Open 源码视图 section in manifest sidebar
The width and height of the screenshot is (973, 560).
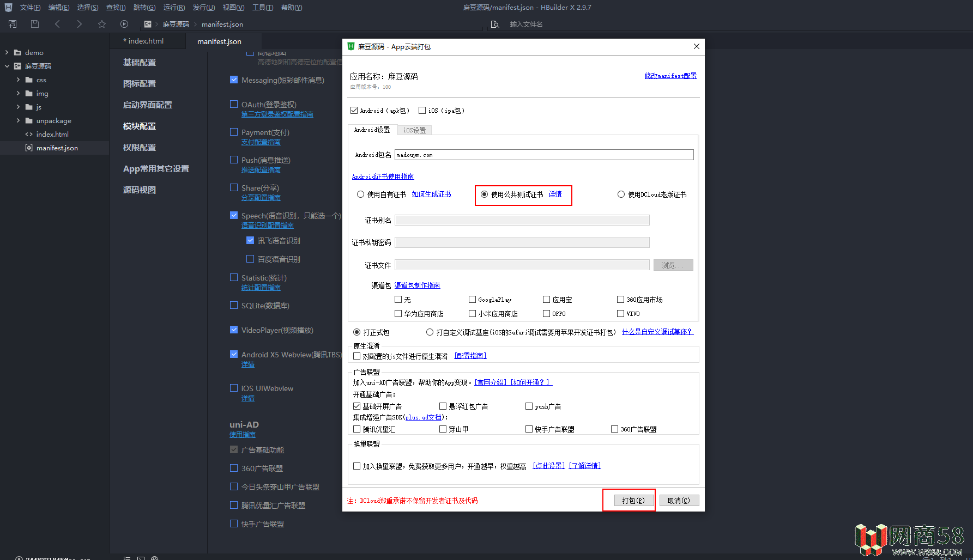(140, 190)
